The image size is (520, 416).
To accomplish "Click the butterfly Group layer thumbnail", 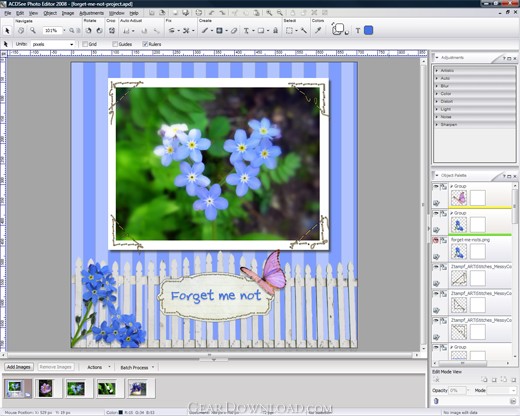I will 459,198.
